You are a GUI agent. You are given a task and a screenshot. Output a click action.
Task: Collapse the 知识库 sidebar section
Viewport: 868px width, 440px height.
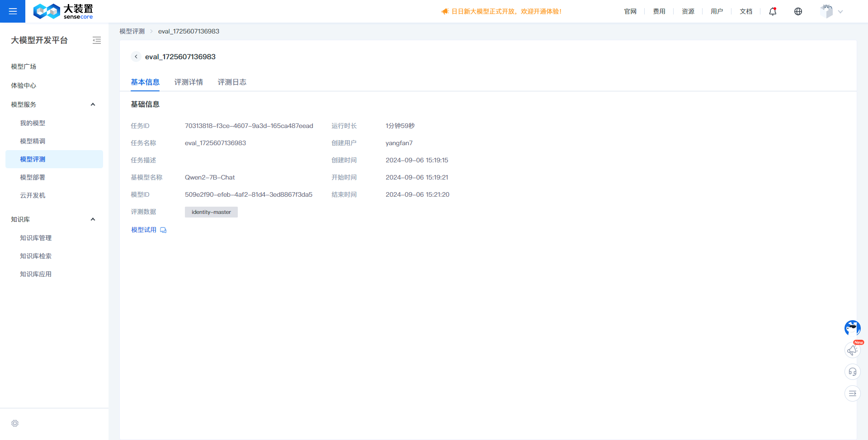point(93,219)
